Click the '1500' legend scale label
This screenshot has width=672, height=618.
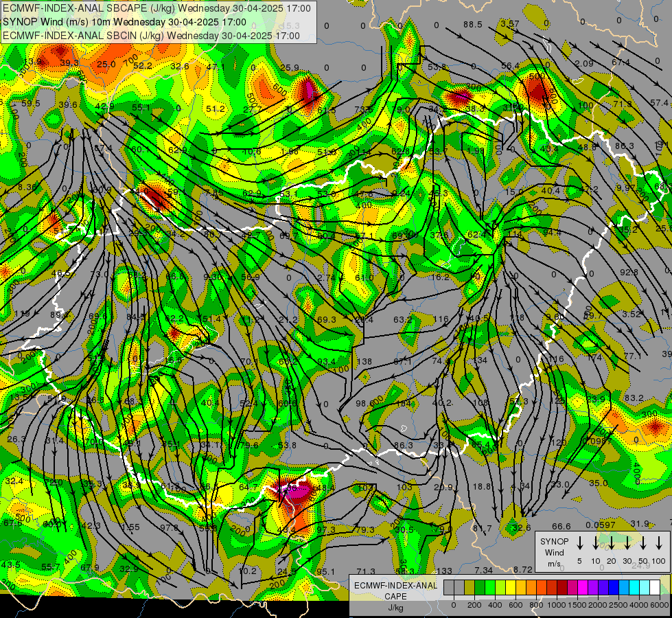(x=577, y=605)
